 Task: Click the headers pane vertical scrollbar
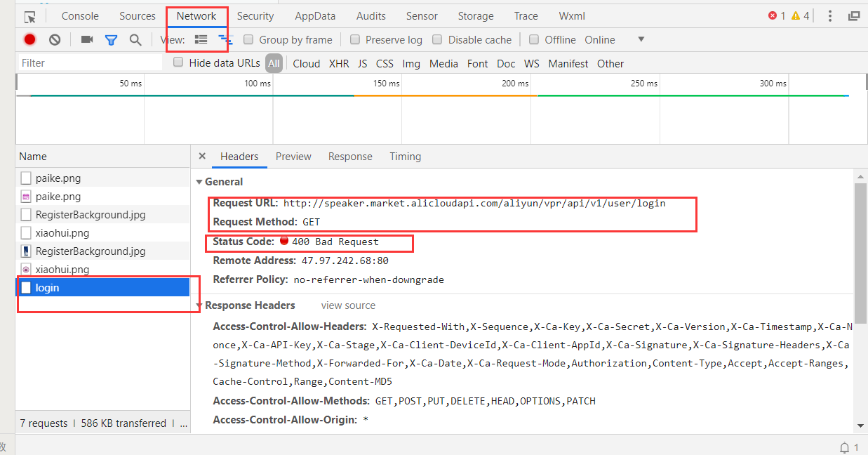pyautogui.click(x=861, y=253)
